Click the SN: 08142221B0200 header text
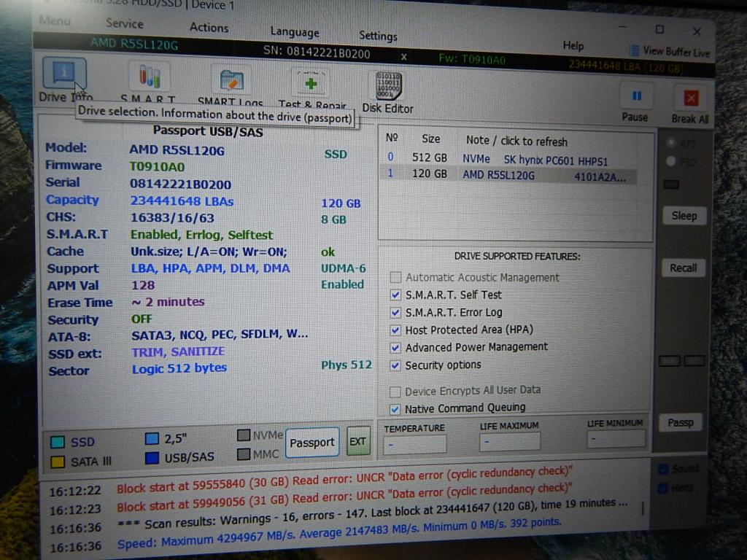 (x=317, y=52)
